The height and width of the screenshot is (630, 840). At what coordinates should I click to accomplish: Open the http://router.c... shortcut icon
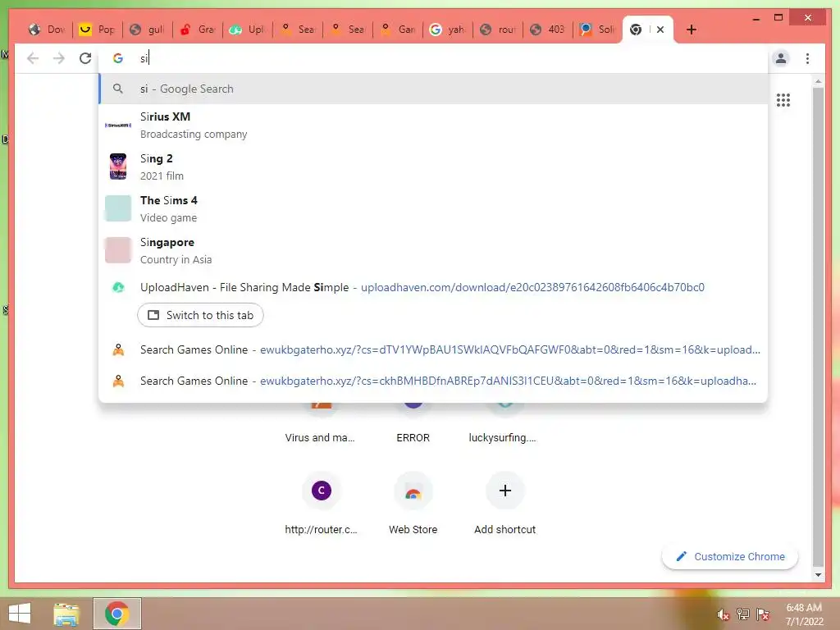[x=322, y=491]
